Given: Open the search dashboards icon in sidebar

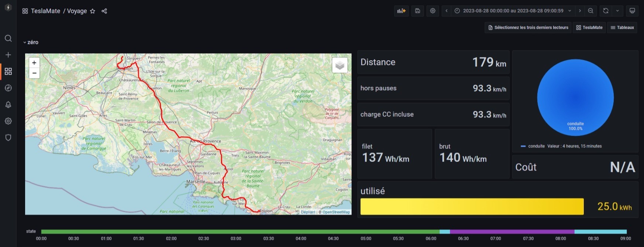Looking at the screenshot, I should (x=8, y=38).
